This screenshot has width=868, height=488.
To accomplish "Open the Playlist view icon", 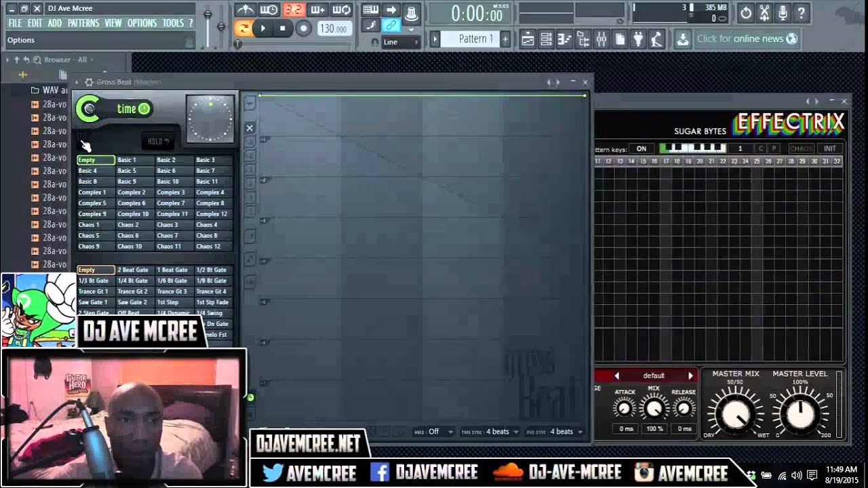I will point(528,40).
